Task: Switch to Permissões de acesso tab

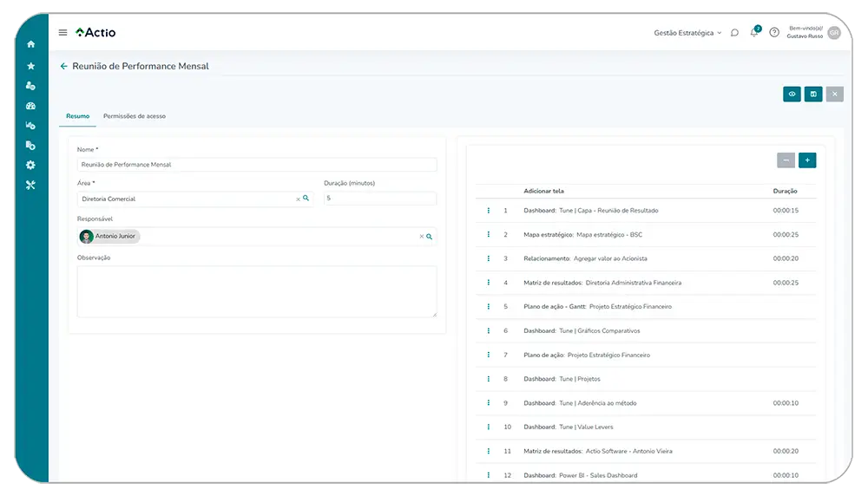Action: [x=135, y=116]
